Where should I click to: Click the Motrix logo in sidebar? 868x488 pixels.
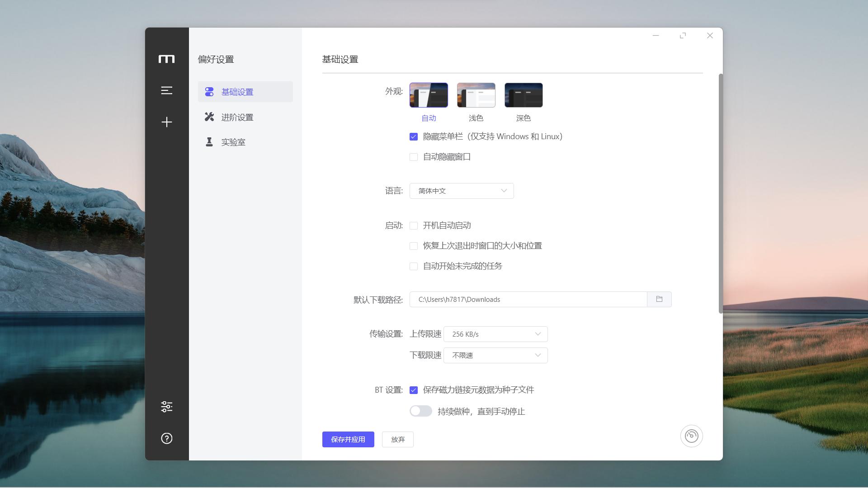click(167, 59)
